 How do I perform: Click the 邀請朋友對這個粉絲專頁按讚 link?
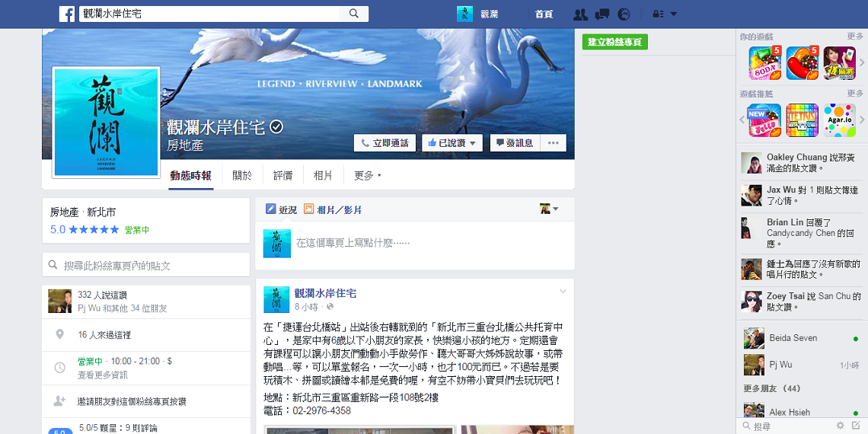coord(132,402)
